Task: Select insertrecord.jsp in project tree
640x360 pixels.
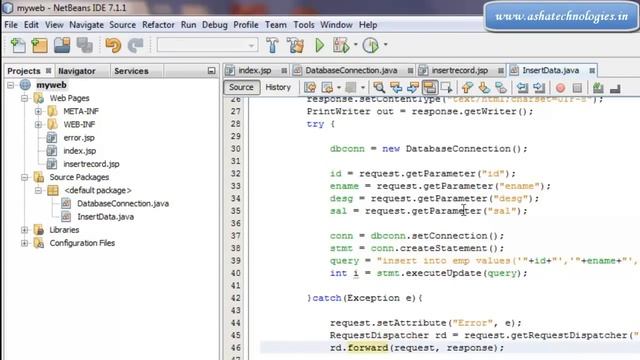Action: 91,164
